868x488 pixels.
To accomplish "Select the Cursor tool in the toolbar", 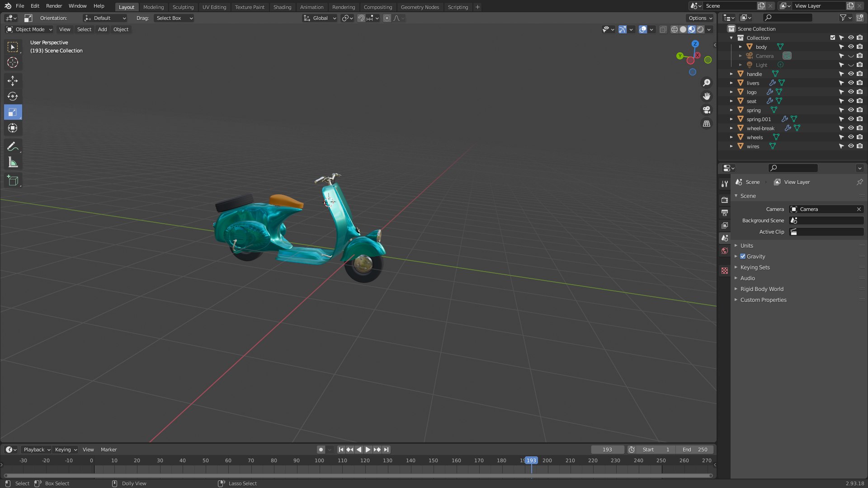I will click(x=13, y=62).
